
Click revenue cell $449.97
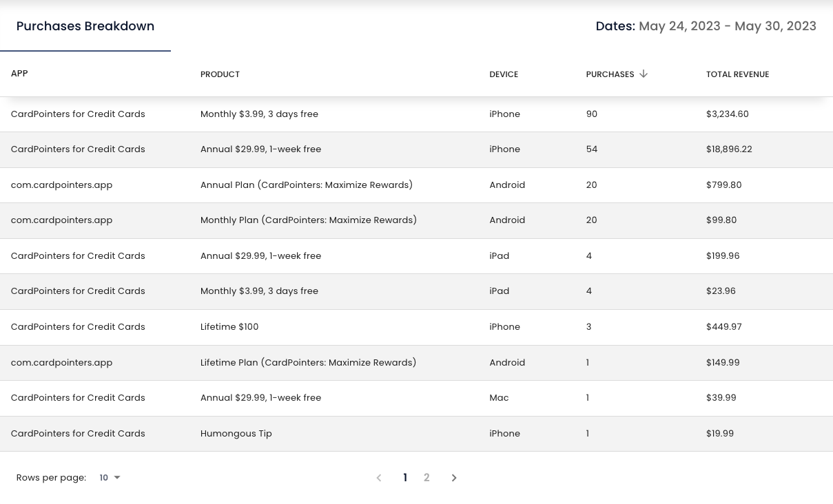(724, 327)
